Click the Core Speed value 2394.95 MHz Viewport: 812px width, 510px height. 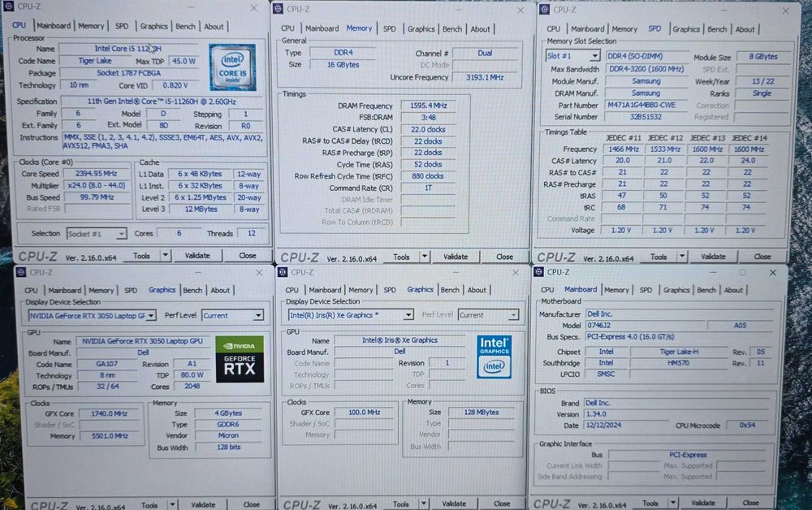(x=97, y=174)
